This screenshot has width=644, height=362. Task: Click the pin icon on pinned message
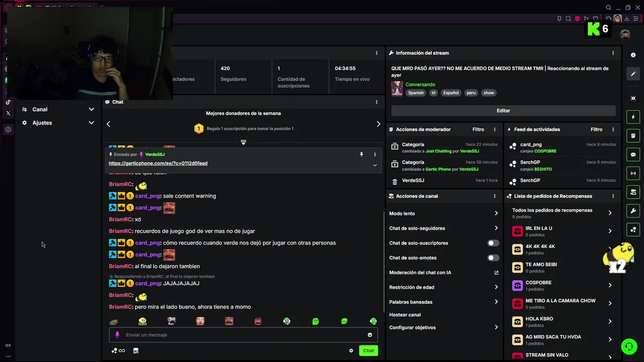pyautogui.click(x=361, y=154)
